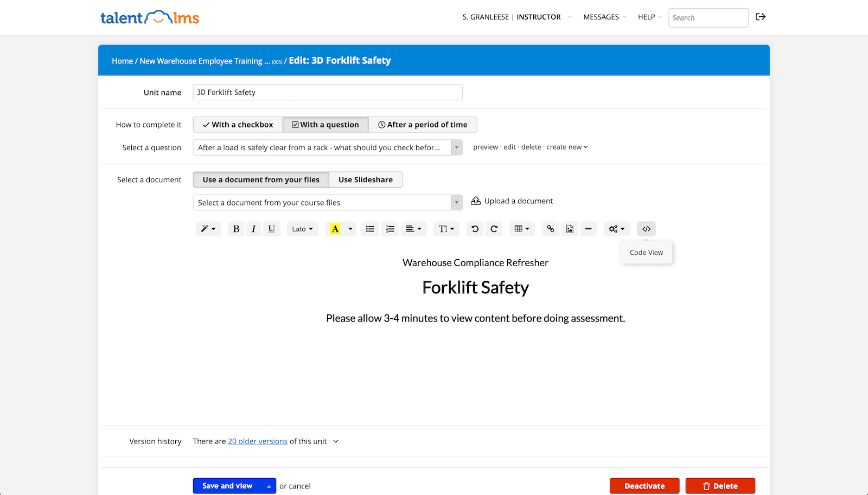Toggle bold formatting

(236, 229)
